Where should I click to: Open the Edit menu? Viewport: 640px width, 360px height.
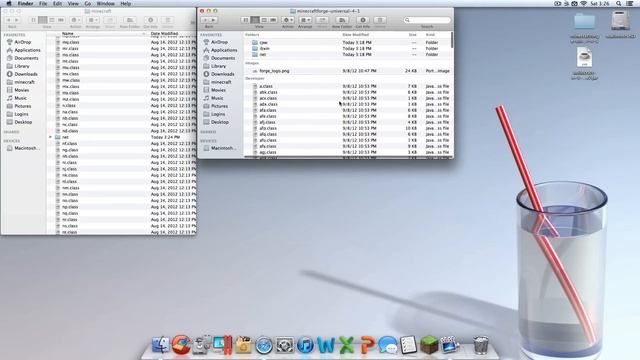click(58, 3)
